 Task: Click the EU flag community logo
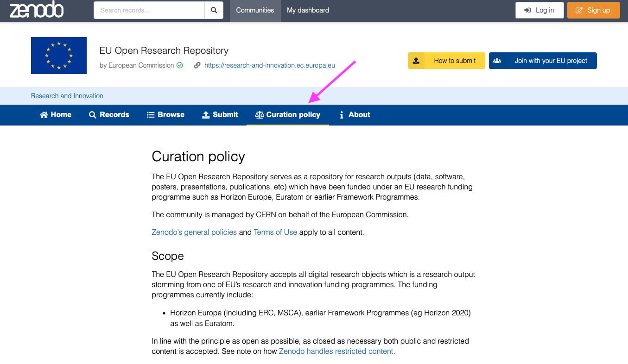(59, 56)
